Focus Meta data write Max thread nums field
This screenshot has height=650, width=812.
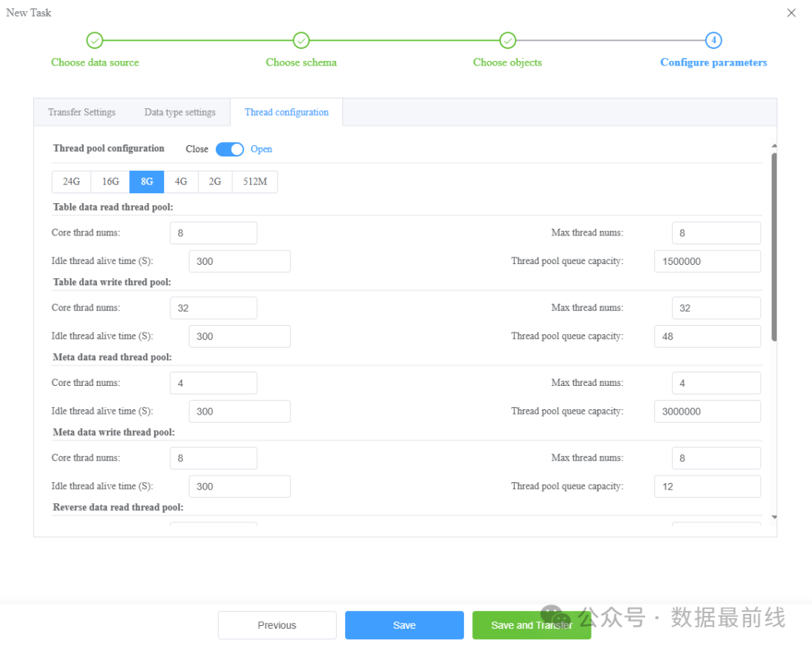click(717, 458)
